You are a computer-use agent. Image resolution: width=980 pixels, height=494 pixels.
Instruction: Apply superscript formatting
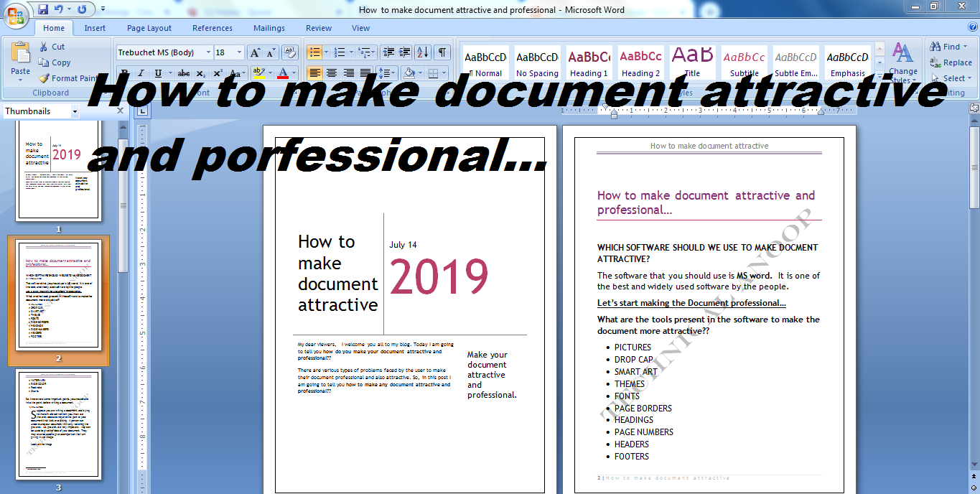coord(218,73)
